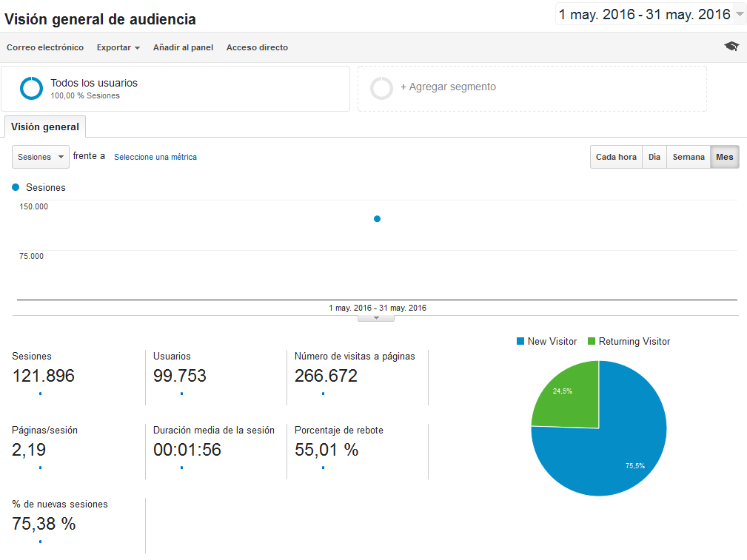Click the Returning Visitor green legend square
The width and height of the screenshot is (747, 560).
click(x=592, y=341)
